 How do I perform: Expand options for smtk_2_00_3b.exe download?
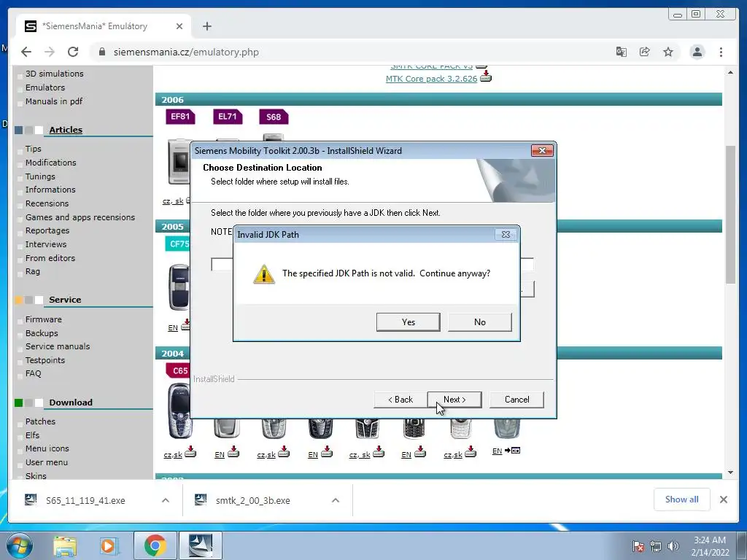coord(336,500)
